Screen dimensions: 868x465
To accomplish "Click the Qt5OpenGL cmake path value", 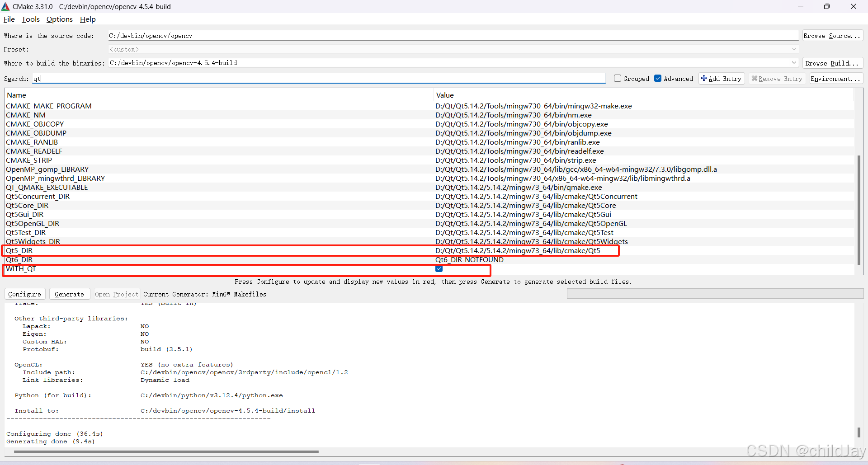I will 531,224.
